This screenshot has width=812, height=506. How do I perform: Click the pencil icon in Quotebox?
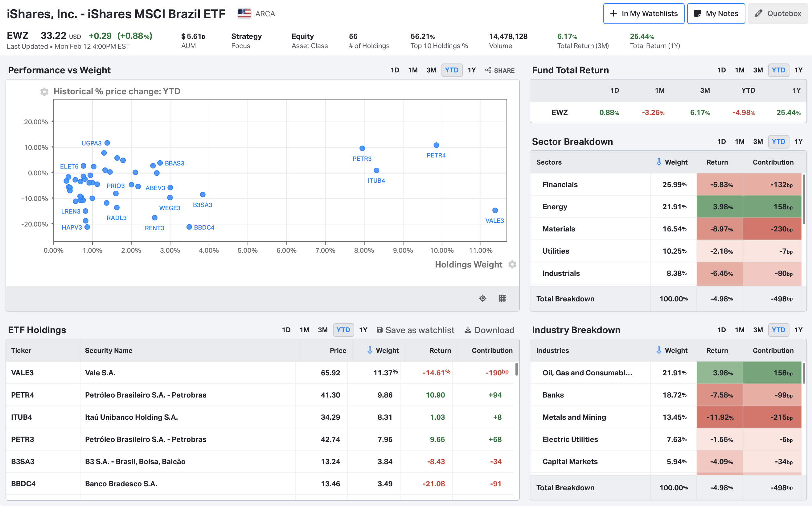tap(758, 14)
